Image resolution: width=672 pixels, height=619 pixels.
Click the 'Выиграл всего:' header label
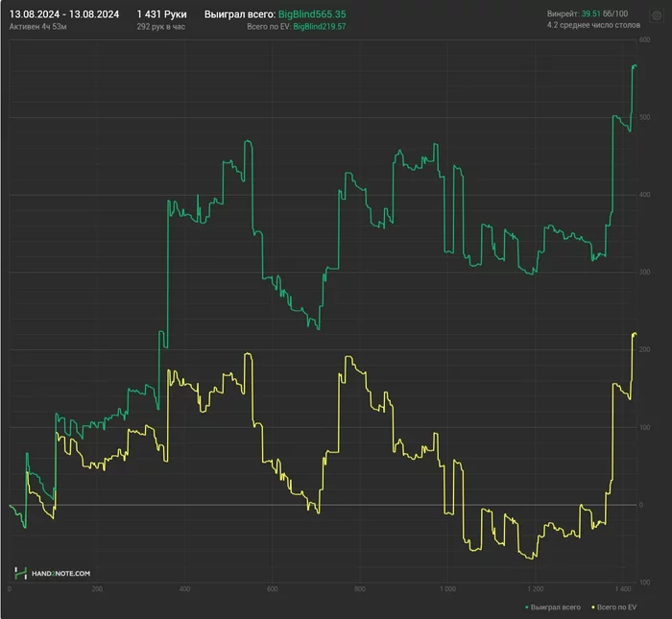coord(240,14)
